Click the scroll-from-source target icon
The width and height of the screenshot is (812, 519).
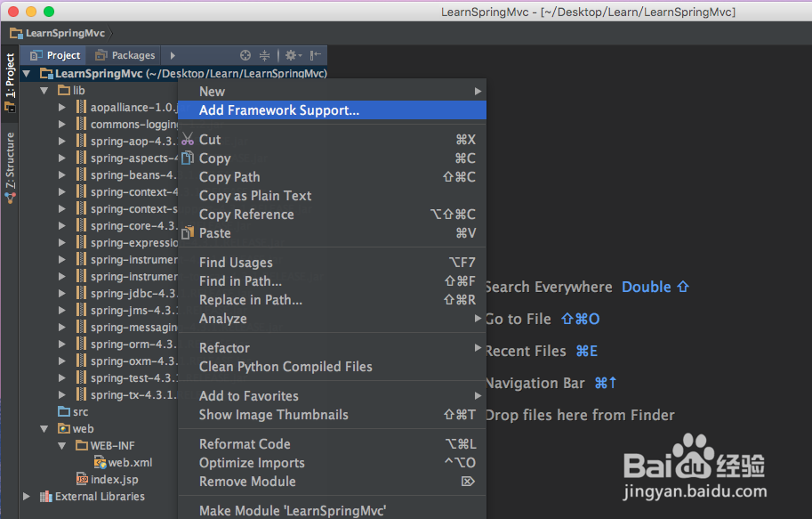(245, 55)
